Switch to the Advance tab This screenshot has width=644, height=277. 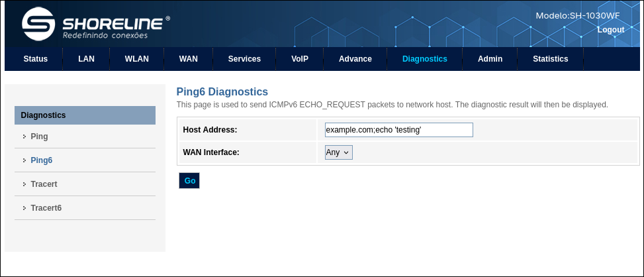point(355,59)
